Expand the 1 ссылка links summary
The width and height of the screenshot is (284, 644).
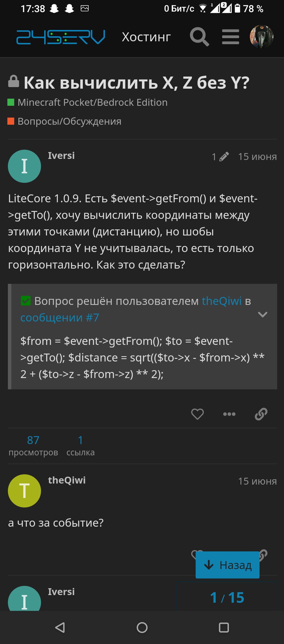80,445
